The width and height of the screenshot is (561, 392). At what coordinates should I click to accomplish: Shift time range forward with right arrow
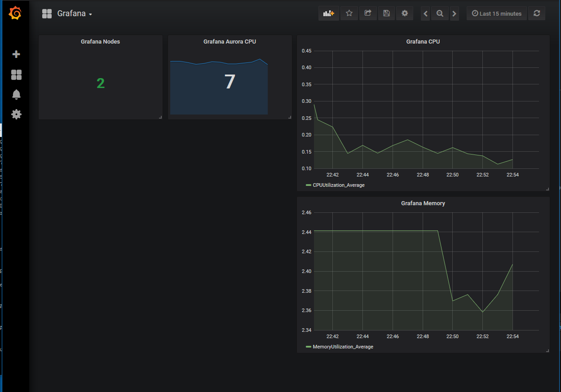pyautogui.click(x=454, y=14)
